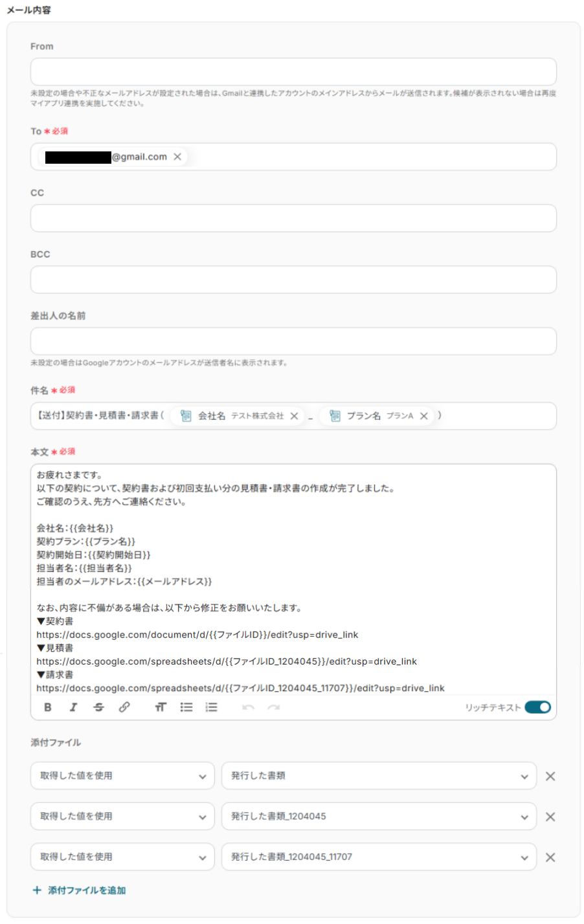Click the 添付ファイル section label
The image size is (584, 924).
[x=56, y=743]
